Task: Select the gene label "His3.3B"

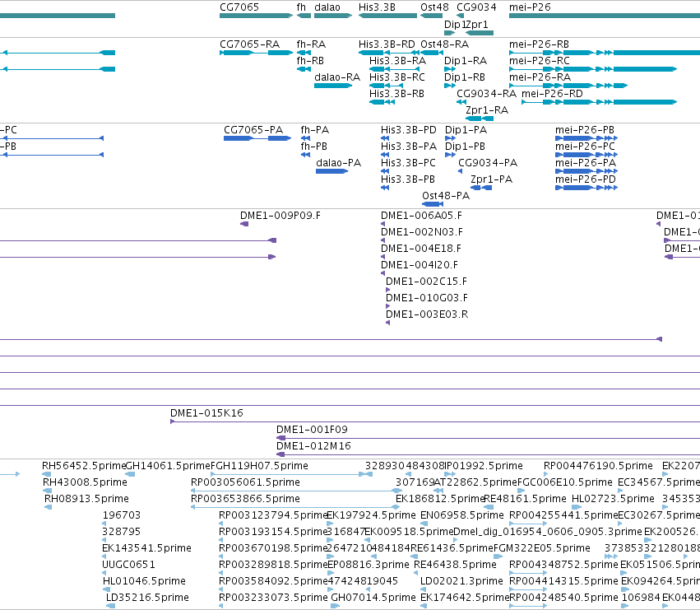Action: coord(377,7)
